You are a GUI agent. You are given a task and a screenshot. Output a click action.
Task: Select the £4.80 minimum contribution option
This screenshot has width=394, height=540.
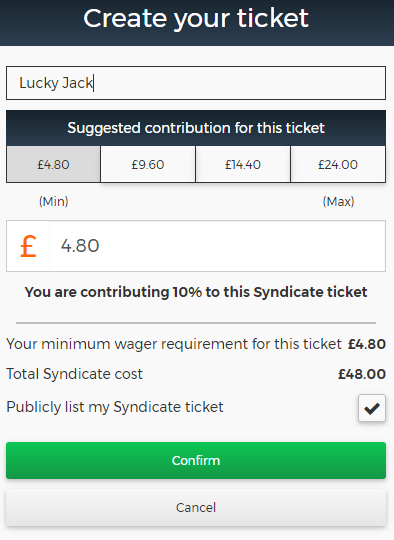[53, 164]
